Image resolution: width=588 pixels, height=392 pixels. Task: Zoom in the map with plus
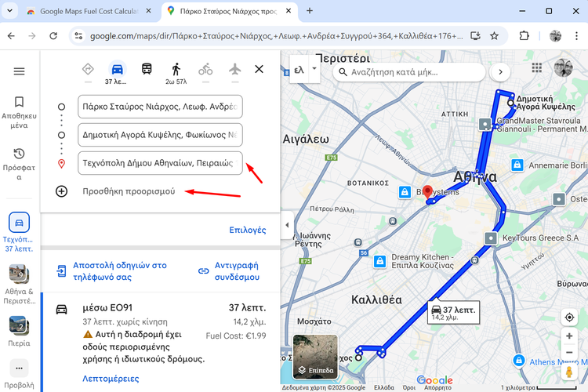[x=569, y=336]
